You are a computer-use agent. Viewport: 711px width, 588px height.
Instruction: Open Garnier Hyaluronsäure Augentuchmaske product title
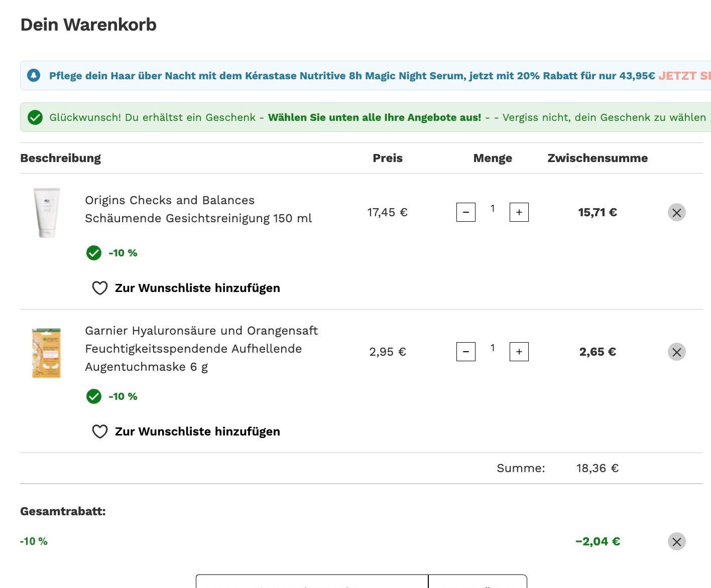(x=201, y=349)
